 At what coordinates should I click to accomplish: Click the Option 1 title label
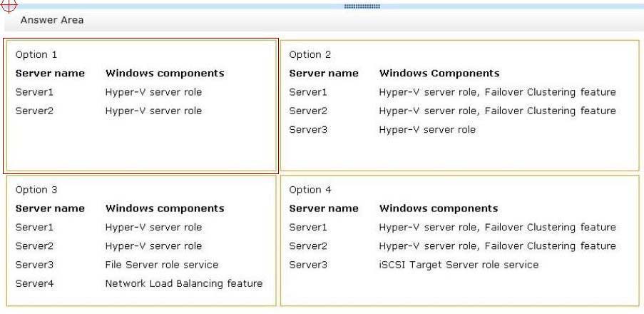36,55
